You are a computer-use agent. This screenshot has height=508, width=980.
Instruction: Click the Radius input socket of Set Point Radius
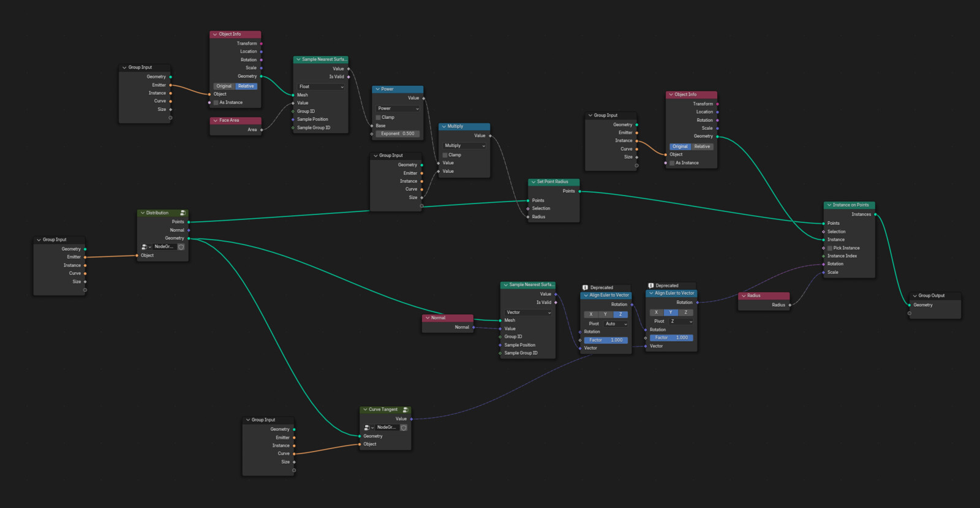pyautogui.click(x=528, y=217)
